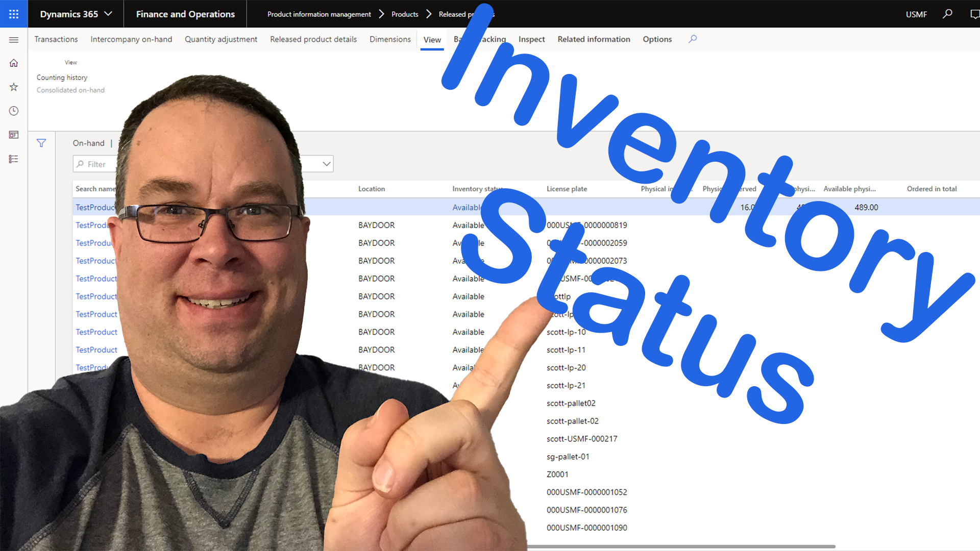Click the Quantity adjustment icon
980x551 pixels.
pos(221,39)
